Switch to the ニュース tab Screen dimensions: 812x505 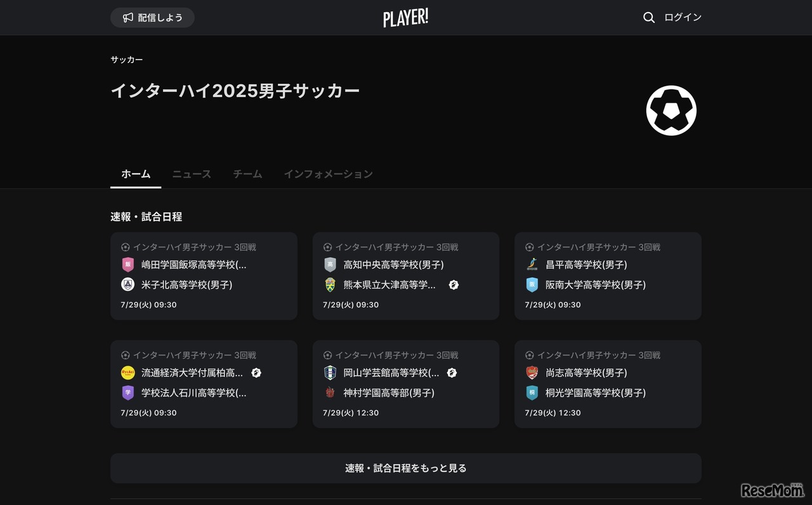(191, 174)
